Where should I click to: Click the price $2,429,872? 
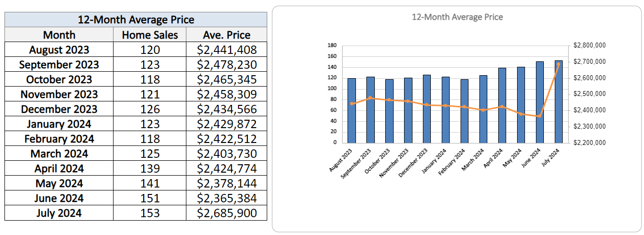227,124
